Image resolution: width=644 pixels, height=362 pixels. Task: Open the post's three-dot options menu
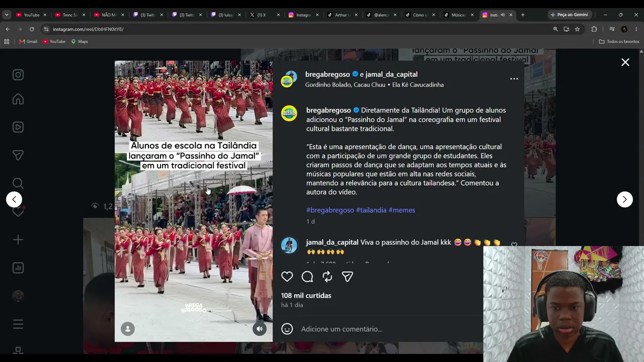pos(514,79)
